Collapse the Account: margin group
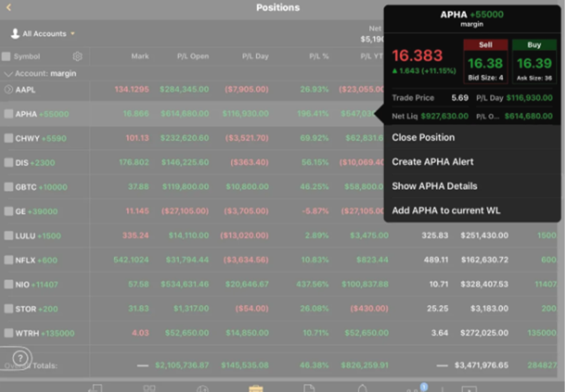The height and width of the screenshot is (392, 565). (8, 74)
